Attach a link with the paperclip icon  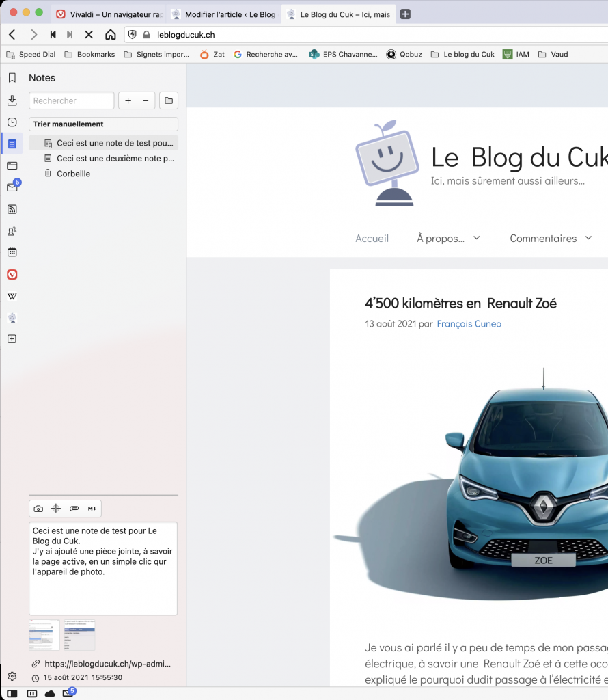click(x=74, y=509)
